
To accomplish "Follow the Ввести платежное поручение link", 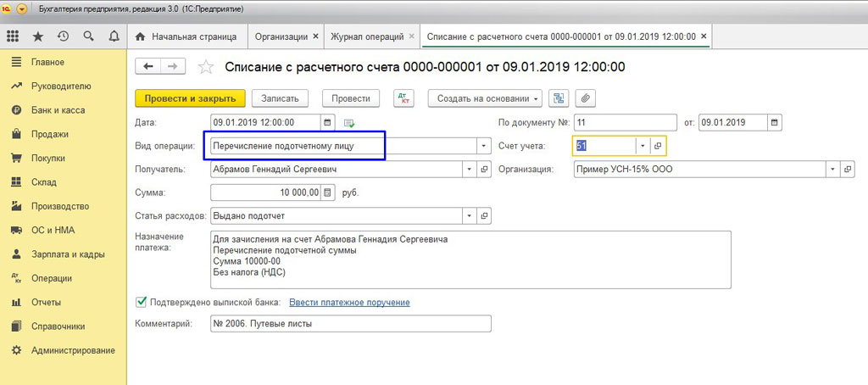I will tap(349, 303).
